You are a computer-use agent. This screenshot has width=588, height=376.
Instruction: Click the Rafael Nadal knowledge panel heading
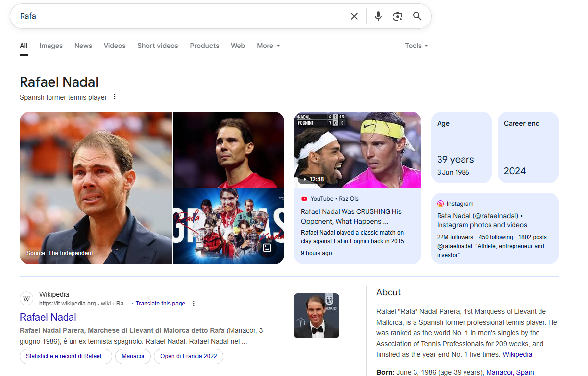(59, 82)
